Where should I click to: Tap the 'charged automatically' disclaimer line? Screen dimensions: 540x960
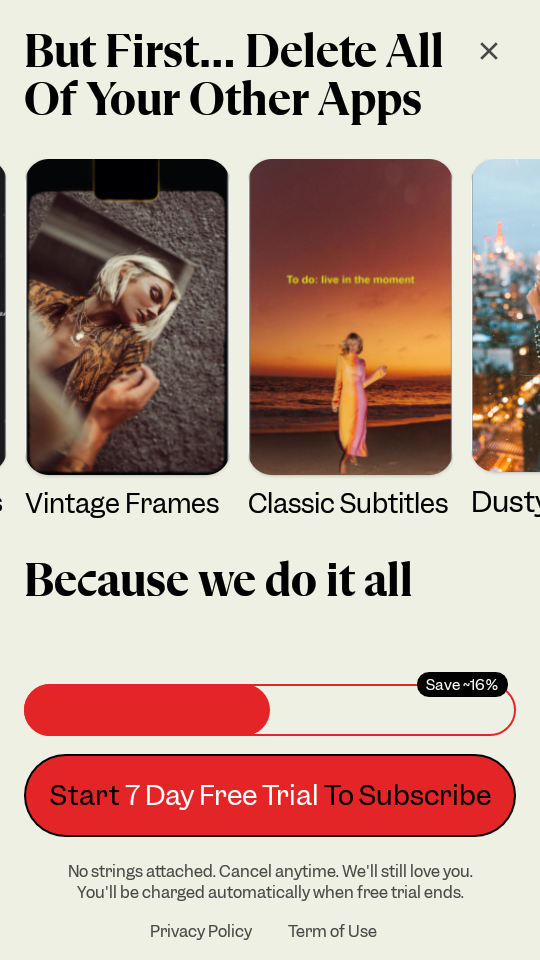(x=270, y=892)
